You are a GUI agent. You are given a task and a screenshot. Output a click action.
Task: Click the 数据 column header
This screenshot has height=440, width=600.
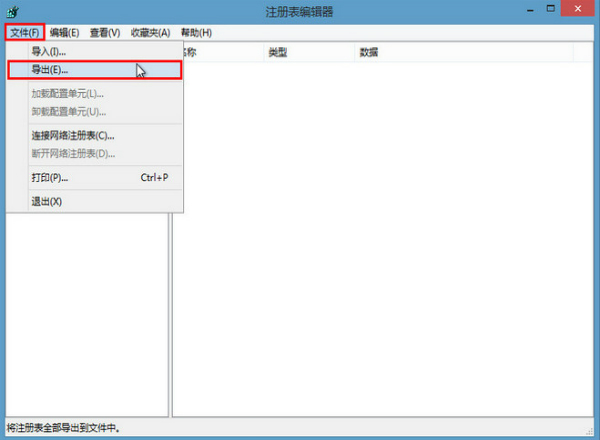pos(464,52)
